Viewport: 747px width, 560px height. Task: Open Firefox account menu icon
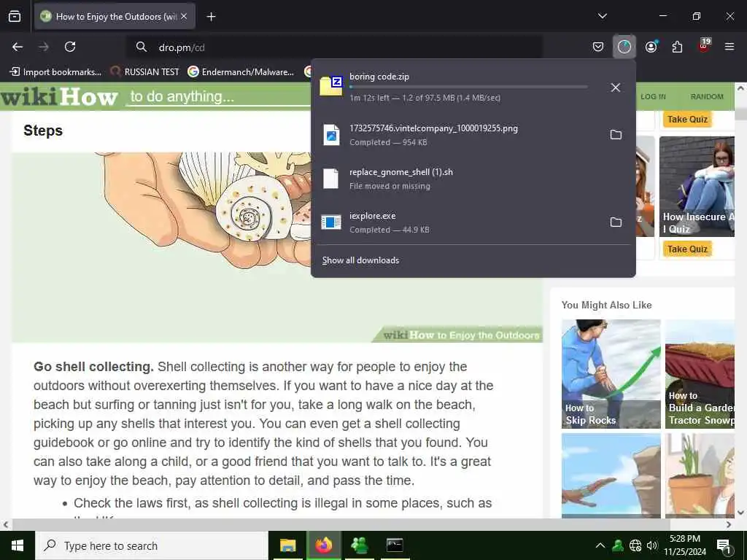(x=651, y=47)
